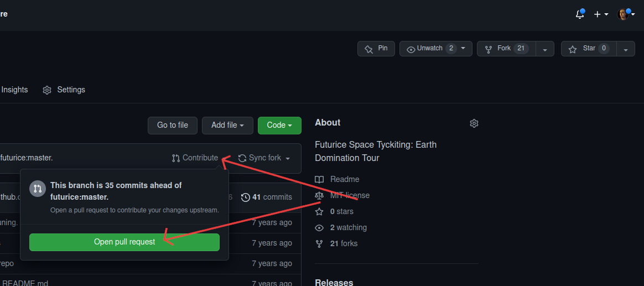Viewport: 644px width, 286px height.
Task: Click the fork count badge 21
Action: tap(521, 49)
